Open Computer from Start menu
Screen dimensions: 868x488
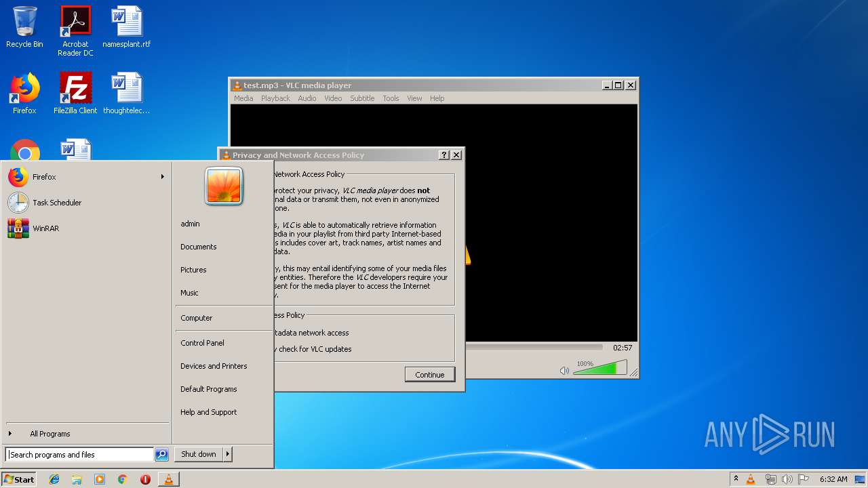pyautogui.click(x=197, y=318)
